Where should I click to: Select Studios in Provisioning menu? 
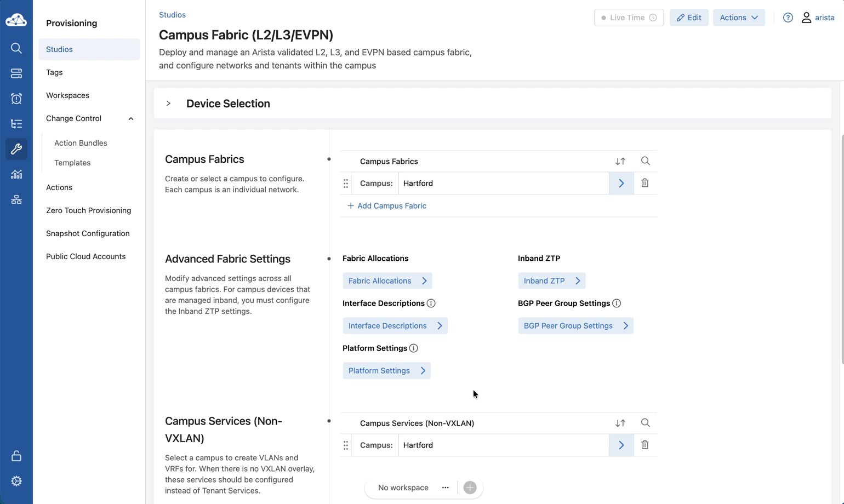tap(89, 49)
